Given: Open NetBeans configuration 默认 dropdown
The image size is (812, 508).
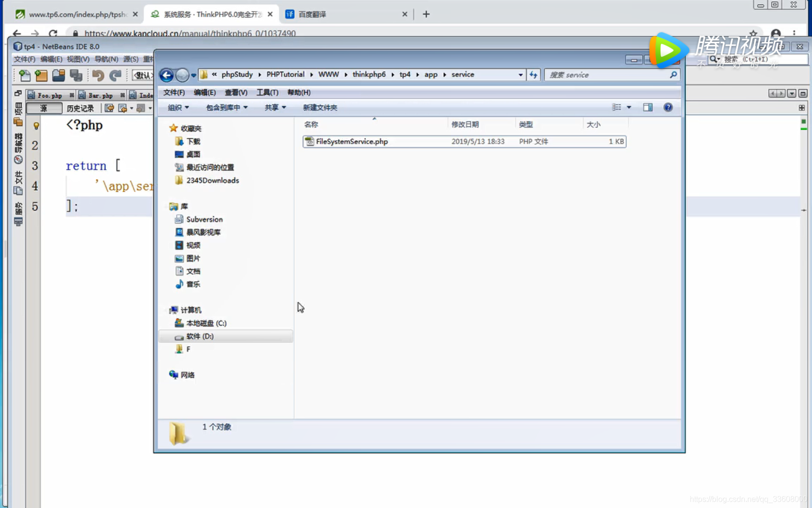Looking at the screenshot, I should coord(143,75).
